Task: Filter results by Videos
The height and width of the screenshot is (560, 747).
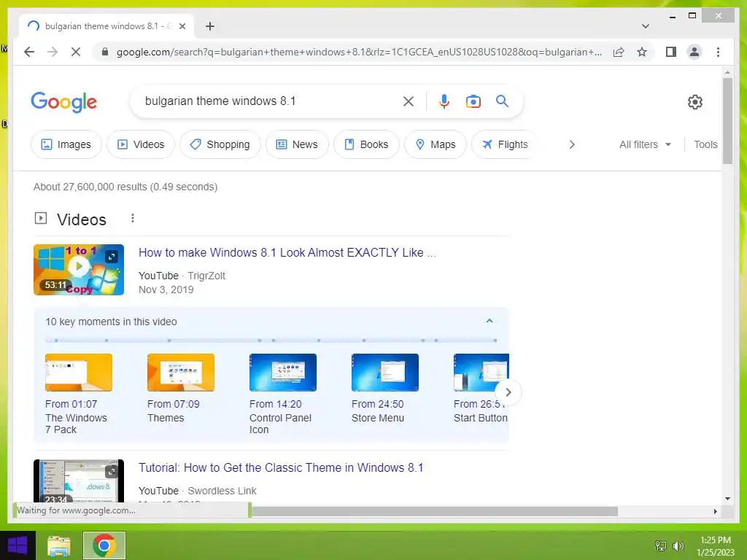Action: (141, 144)
